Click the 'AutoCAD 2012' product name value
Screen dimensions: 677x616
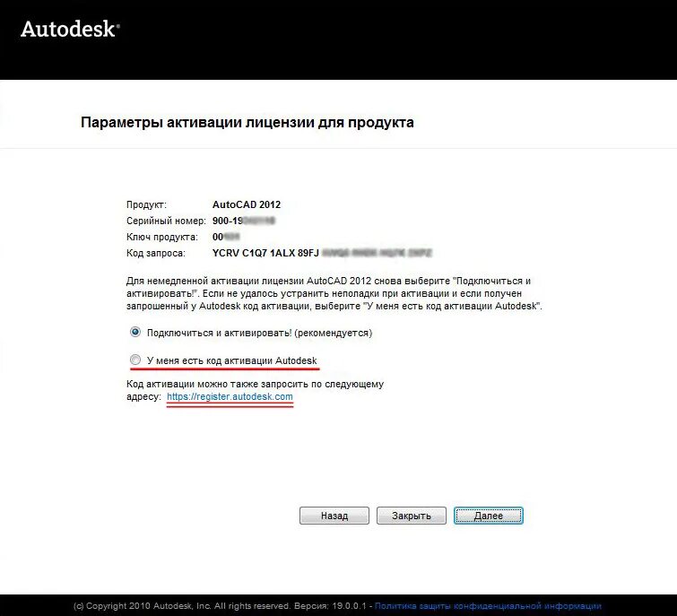coord(247,204)
